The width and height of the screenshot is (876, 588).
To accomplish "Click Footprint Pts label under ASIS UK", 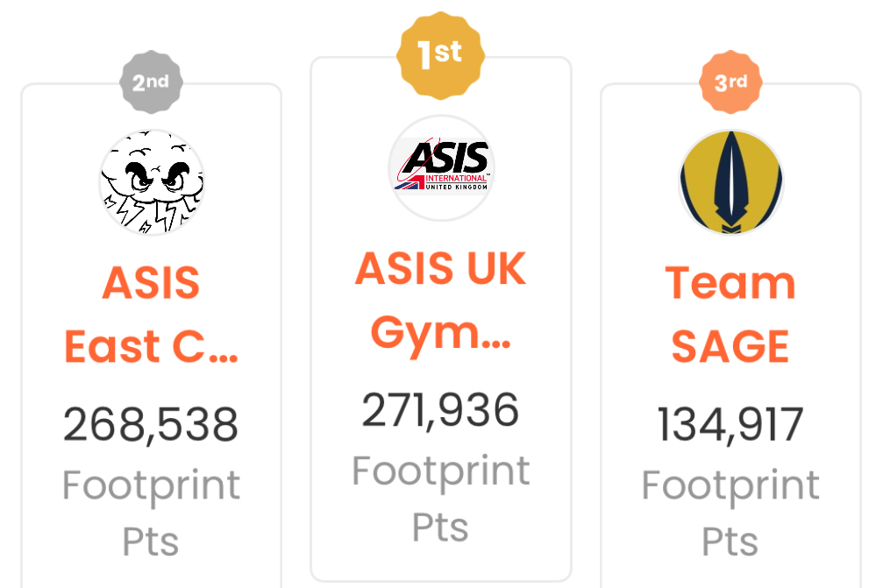I will tap(441, 499).
